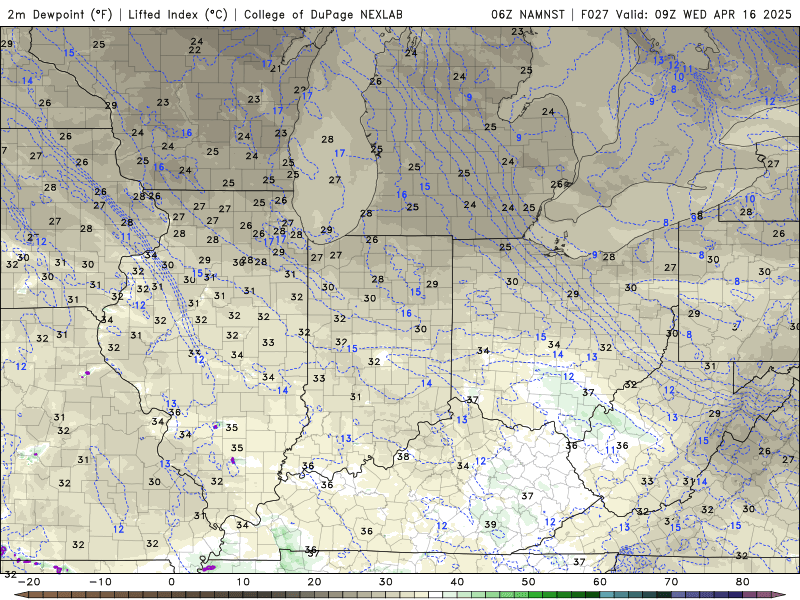This screenshot has width=800, height=600.
Task: Select the "06Z NAMNST" model run label
Action: click(528, 15)
